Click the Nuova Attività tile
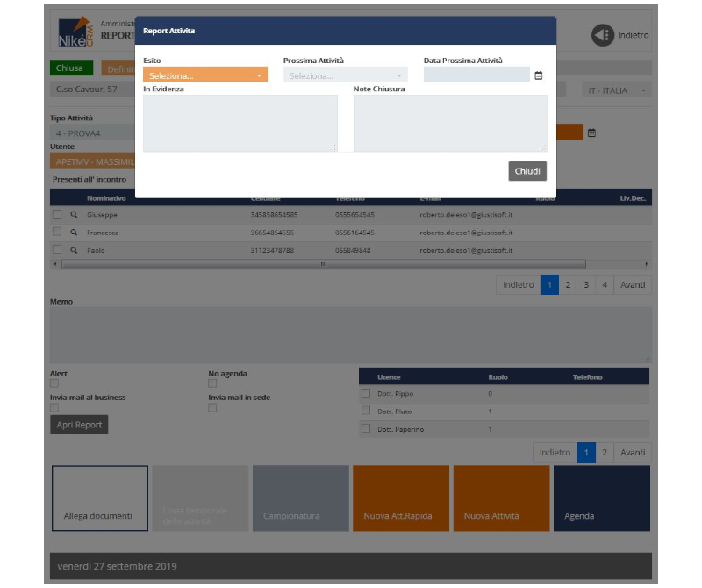This screenshot has width=702, height=588. coord(501,498)
